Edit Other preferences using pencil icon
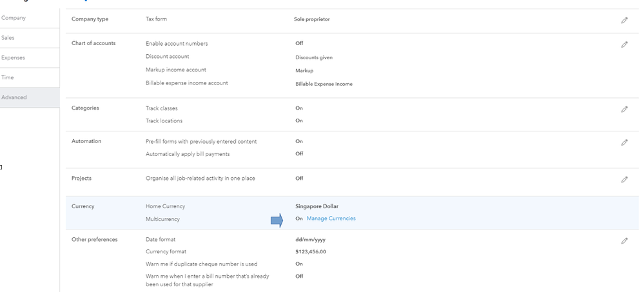This screenshot has width=644, height=292. (624, 241)
